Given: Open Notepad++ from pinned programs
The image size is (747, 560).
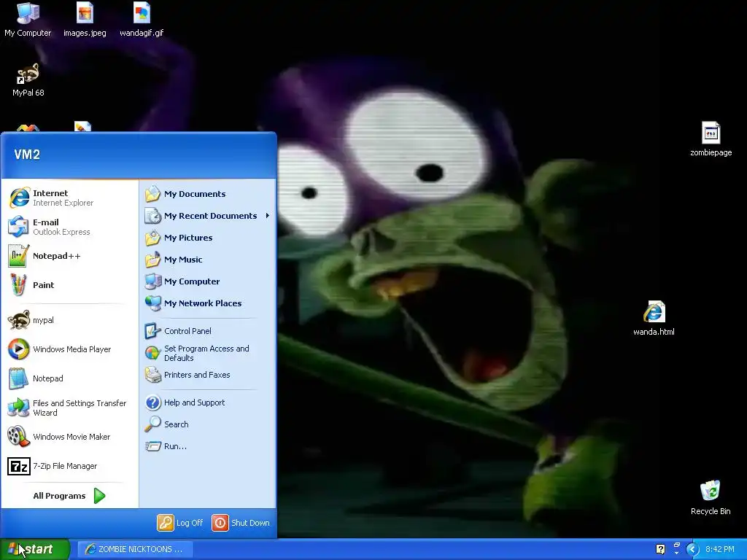Looking at the screenshot, I should 69,256.
